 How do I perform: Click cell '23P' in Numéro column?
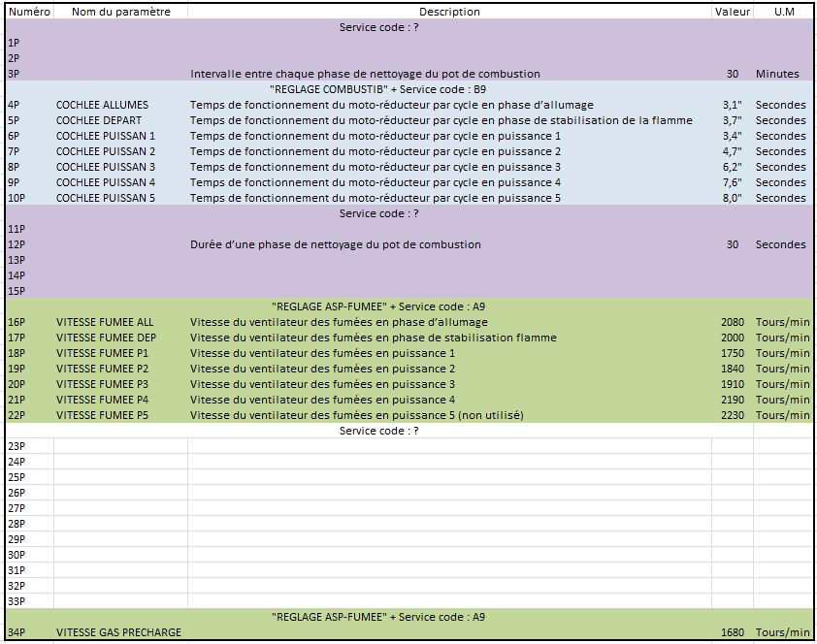pos(29,446)
